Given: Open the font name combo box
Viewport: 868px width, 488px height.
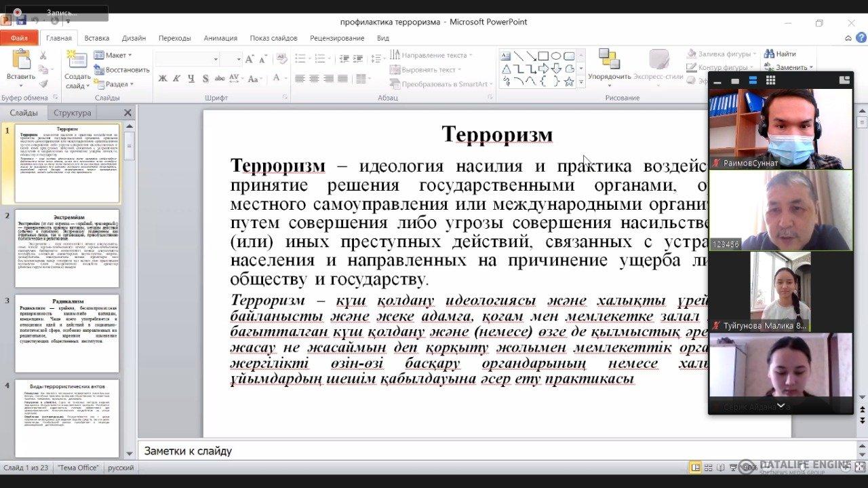Looking at the screenshot, I should 186,59.
